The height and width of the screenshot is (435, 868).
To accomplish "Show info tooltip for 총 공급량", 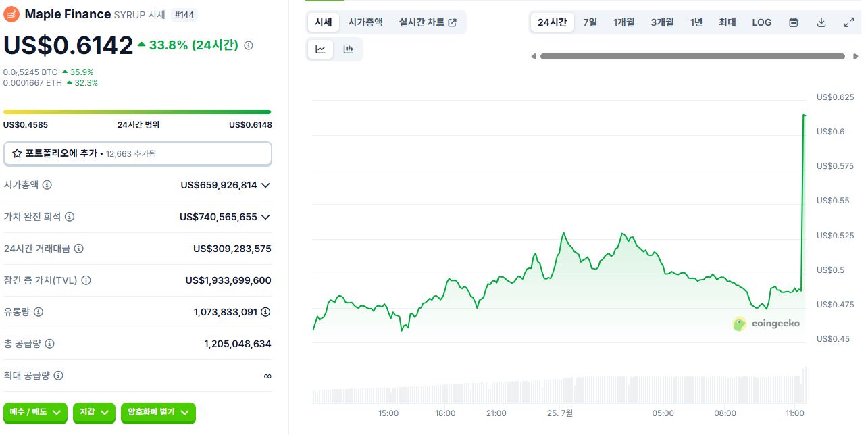I will point(49,344).
